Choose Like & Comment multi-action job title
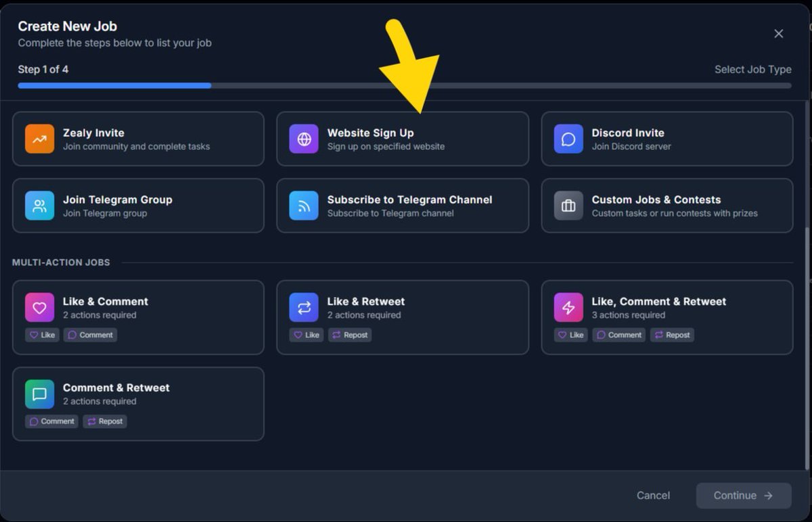The width and height of the screenshot is (812, 522). pyautogui.click(x=106, y=302)
